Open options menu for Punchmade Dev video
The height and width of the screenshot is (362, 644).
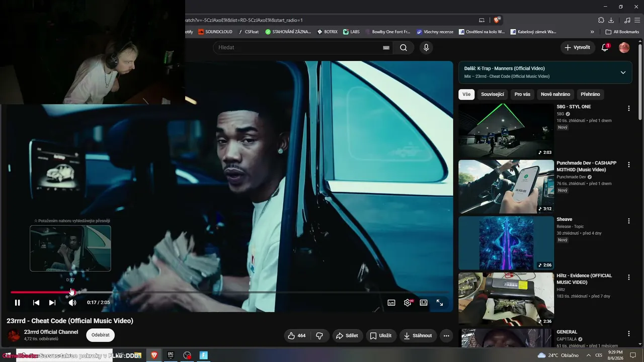click(x=628, y=164)
